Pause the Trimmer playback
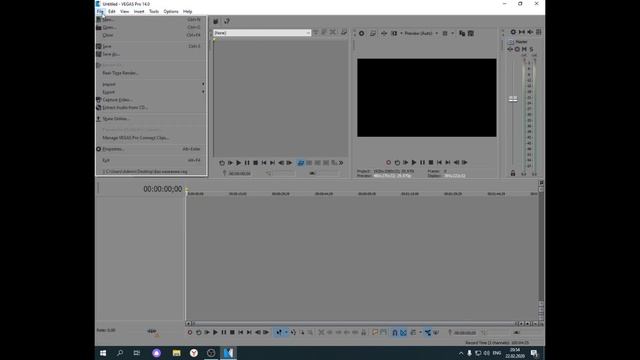Viewport: 640px width, 360px height. 247,163
